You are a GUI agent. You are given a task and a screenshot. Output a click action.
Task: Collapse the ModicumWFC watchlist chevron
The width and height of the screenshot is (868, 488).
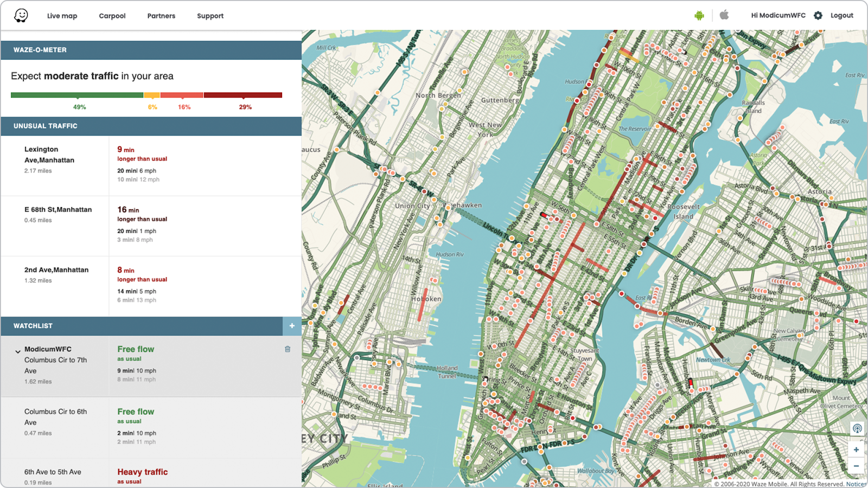point(18,351)
